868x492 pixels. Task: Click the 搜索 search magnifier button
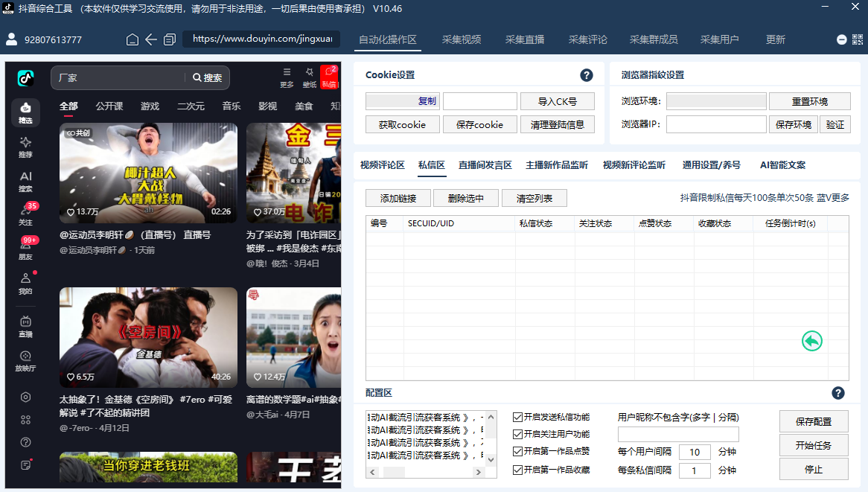tap(208, 78)
